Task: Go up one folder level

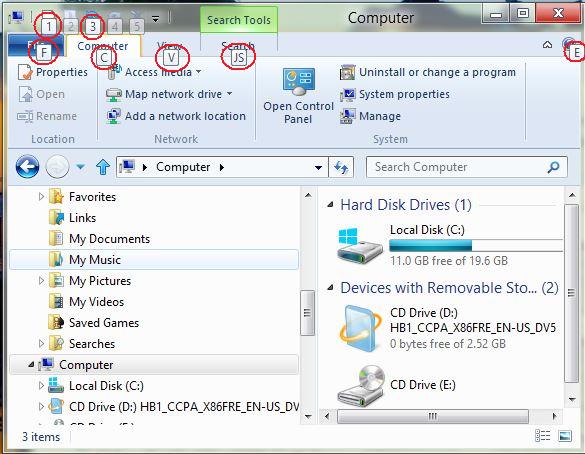Action: point(103,167)
